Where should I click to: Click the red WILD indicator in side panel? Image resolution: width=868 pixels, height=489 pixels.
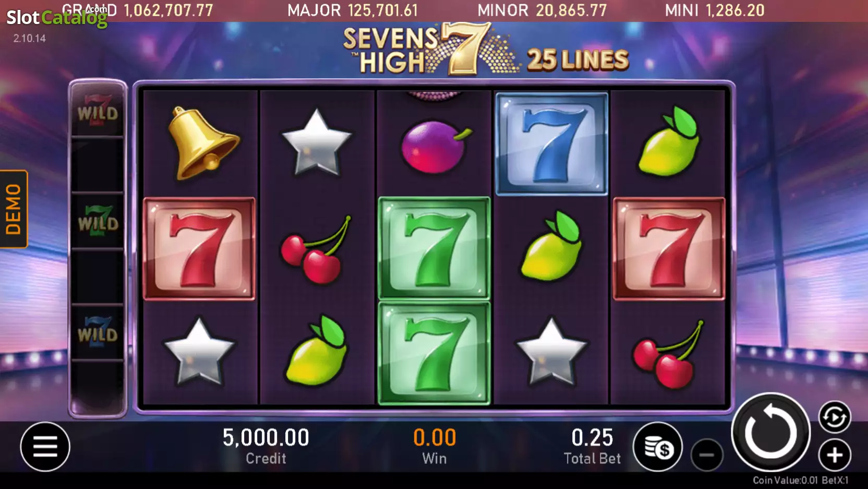[98, 111]
